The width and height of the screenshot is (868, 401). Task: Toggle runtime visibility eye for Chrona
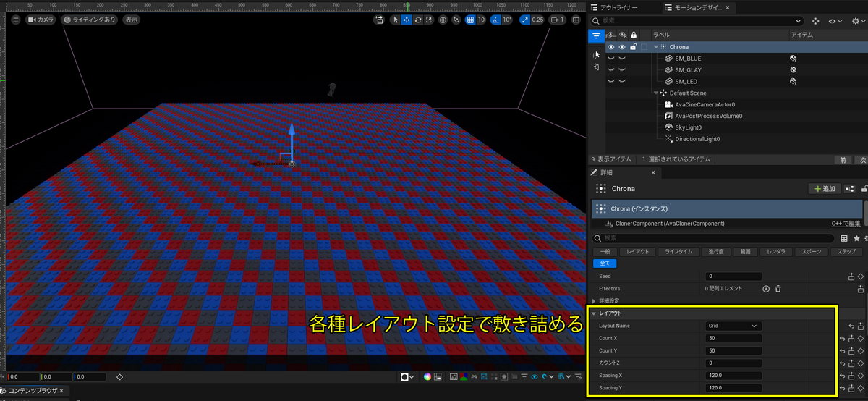(622, 47)
